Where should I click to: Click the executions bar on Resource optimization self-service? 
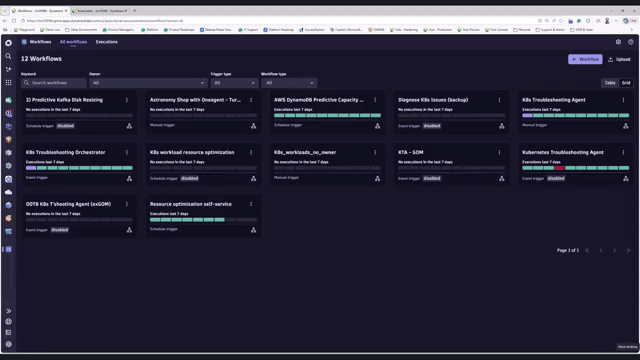203,220
